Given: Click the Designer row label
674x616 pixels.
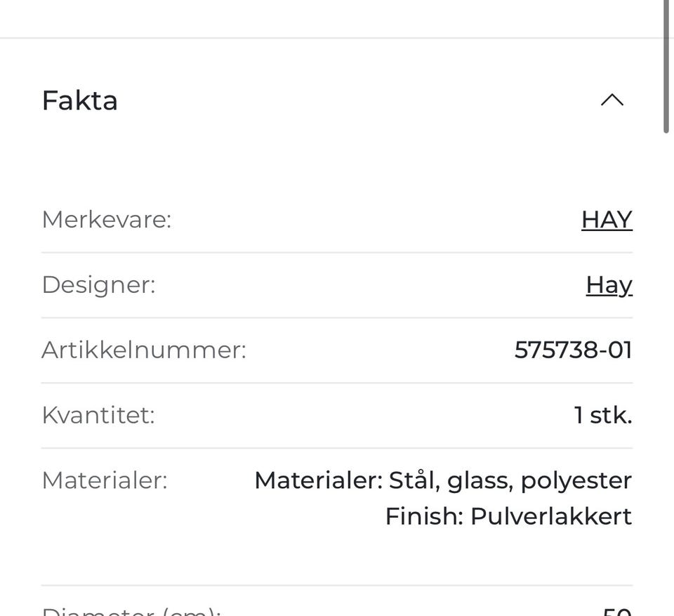Looking at the screenshot, I should [x=98, y=285].
